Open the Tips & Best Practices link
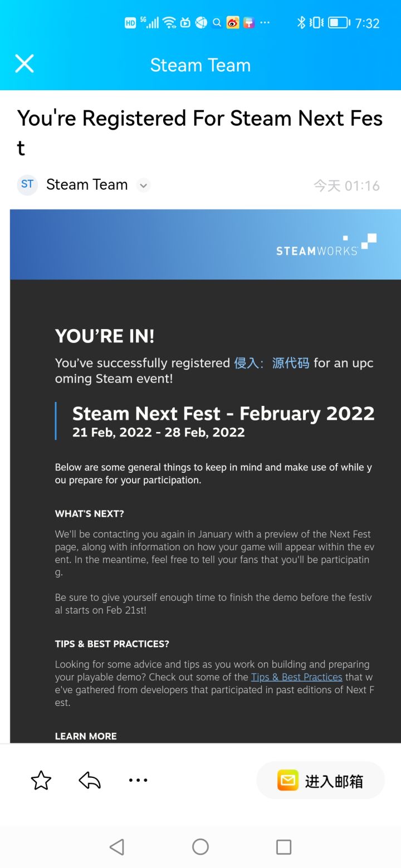 click(x=296, y=677)
